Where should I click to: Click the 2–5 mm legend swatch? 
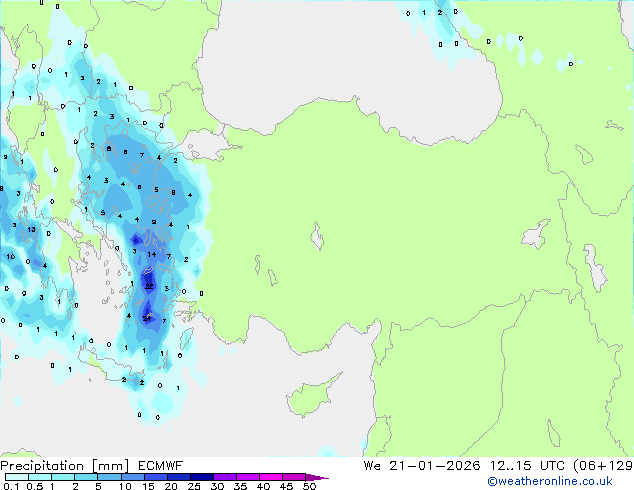click(86, 477)
